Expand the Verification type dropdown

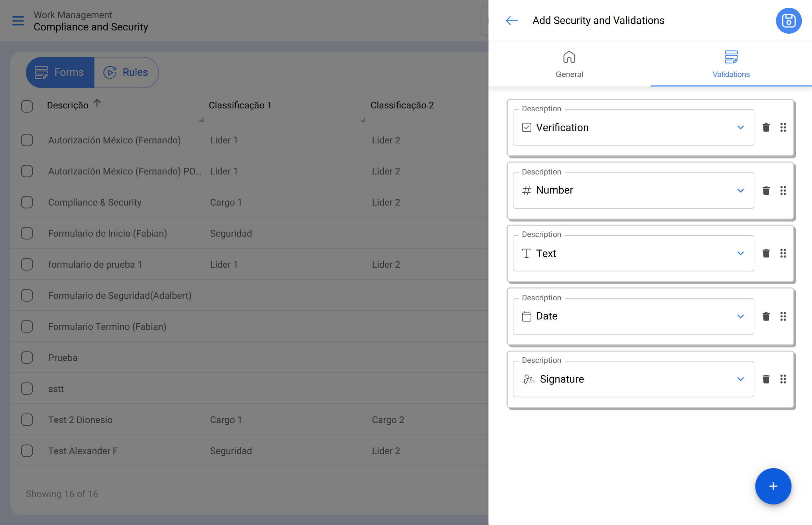click(740, 128)
